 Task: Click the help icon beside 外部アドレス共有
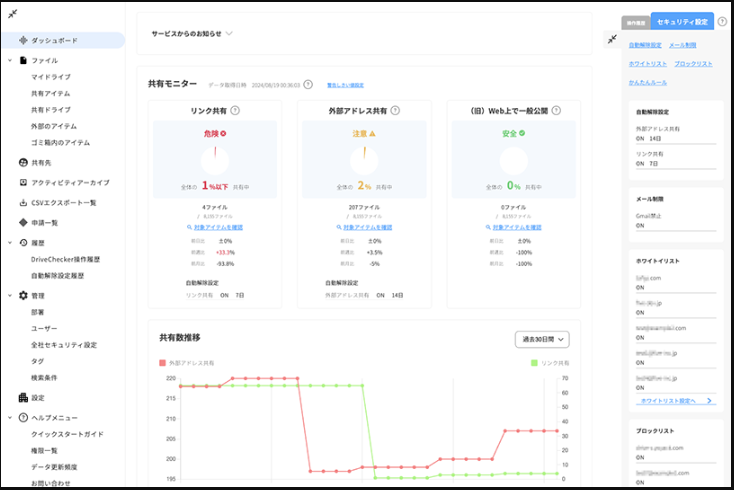point(395,110)
